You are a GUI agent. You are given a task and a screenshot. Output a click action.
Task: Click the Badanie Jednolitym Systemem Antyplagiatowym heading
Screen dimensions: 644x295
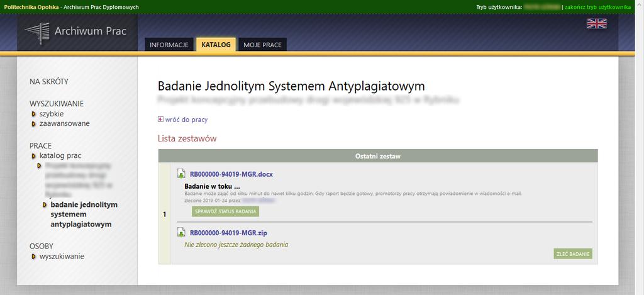[x=291, y=86]
